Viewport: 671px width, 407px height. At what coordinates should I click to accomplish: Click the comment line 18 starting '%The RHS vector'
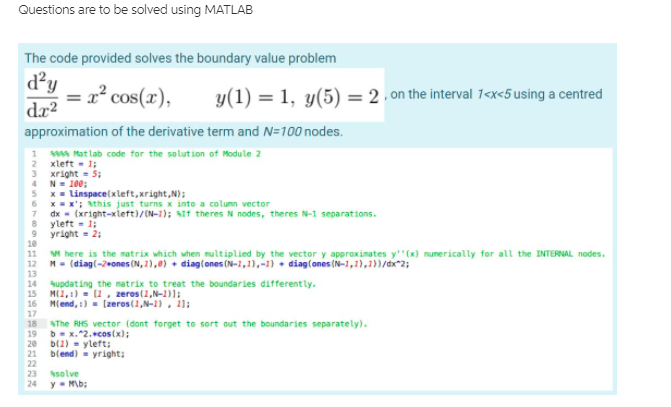point(209,324)
